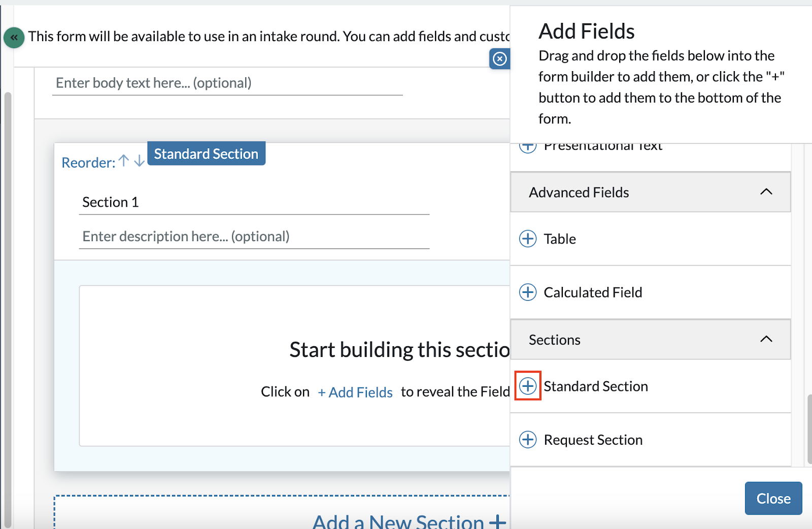
Task: Collapse the Advanced Fields section
Action: pos(766,192)
